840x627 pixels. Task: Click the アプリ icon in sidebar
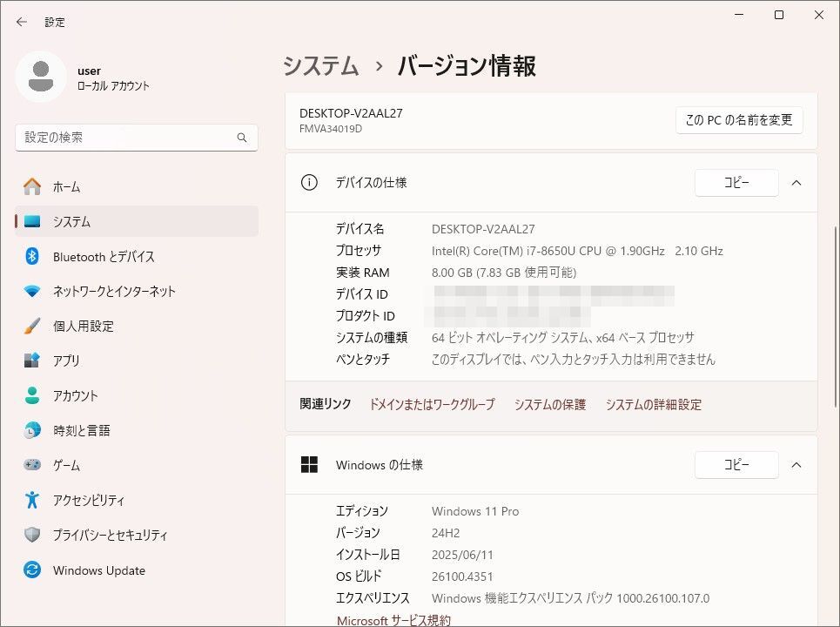(x=32, y=361)
